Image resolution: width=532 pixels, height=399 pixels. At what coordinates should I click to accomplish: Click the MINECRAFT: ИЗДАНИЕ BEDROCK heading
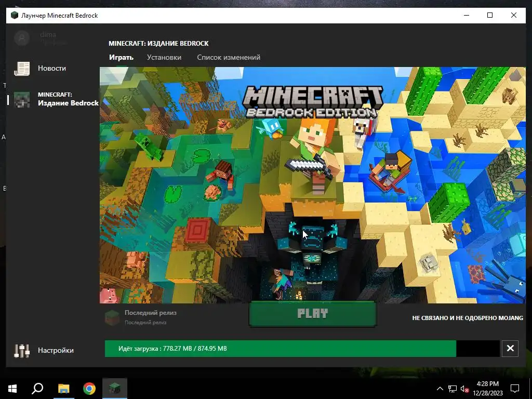[x=158, y=44]
